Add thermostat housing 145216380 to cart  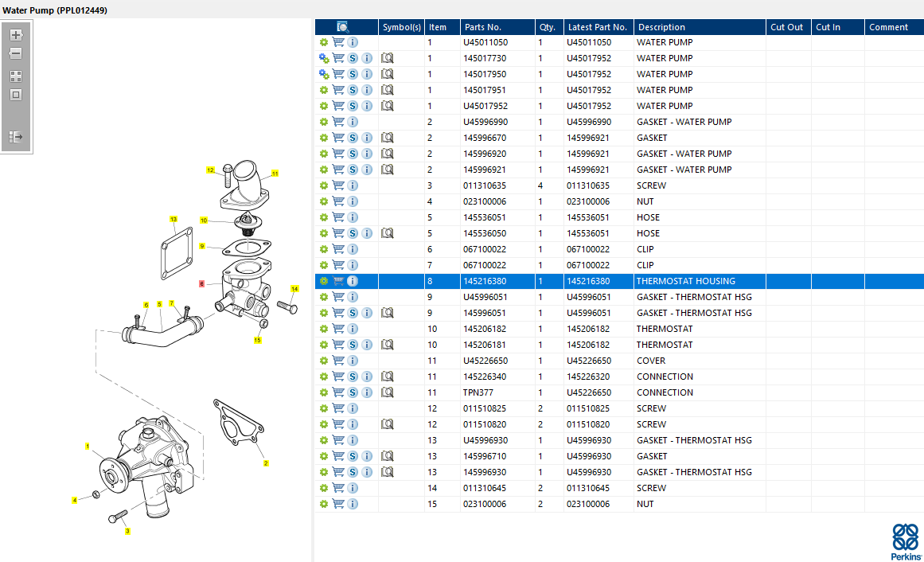(338, 281)
